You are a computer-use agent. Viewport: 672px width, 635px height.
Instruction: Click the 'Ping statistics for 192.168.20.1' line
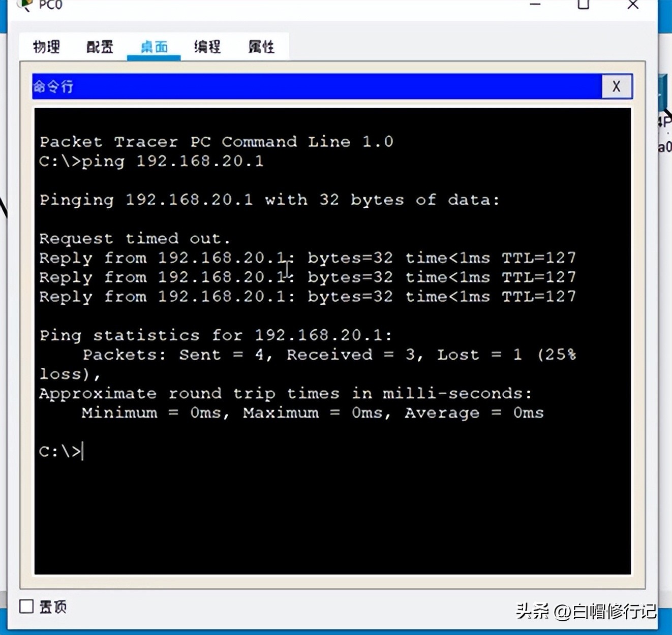point(216,335)
